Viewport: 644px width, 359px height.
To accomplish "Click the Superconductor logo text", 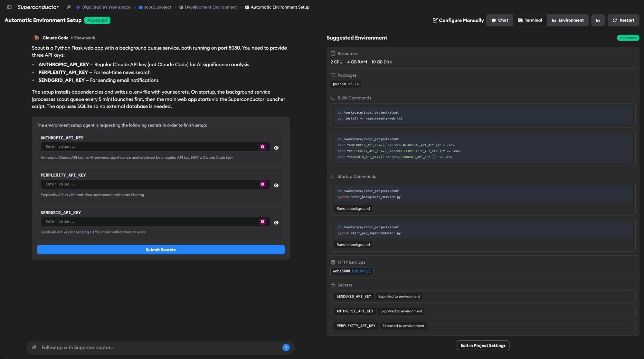I will click(38, 7).
